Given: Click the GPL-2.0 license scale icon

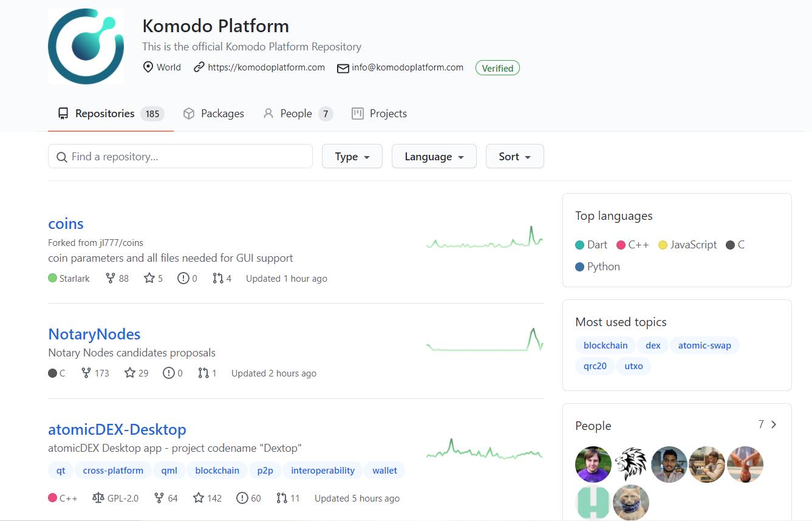Looking at the screenshot, I should coord(98,499).
